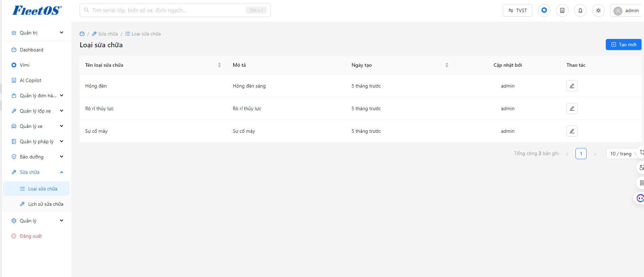The width and height of the screenshot is (644, 277).
Task: Sort by Tên loại sửa chữa column
Action: pyautogui.click(x=219, y=65)
